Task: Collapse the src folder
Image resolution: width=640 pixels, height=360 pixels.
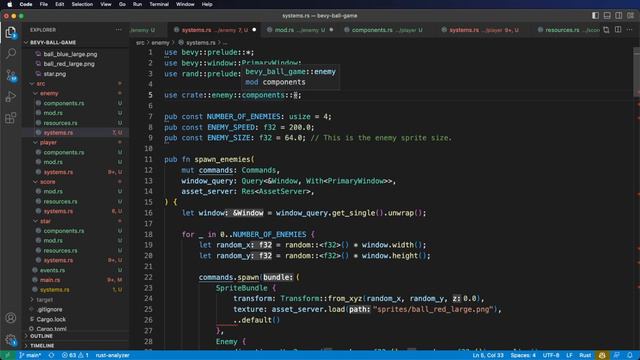Action: (x=41, y=84)
